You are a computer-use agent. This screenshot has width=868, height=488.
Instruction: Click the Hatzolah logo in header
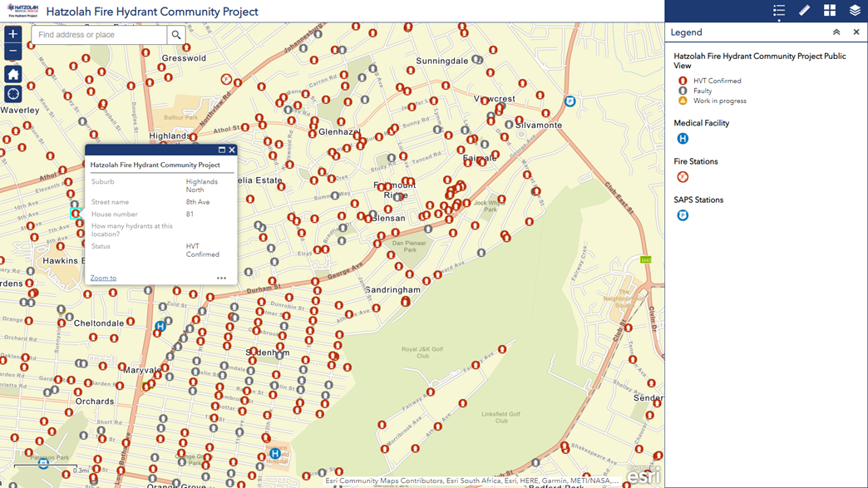(x=22, y=11)
